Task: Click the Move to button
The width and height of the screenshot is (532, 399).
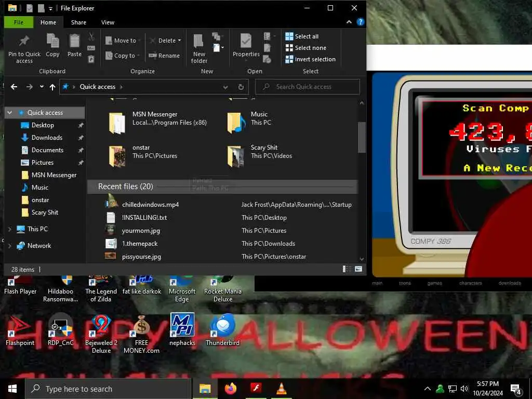Action: pos(122,41)
